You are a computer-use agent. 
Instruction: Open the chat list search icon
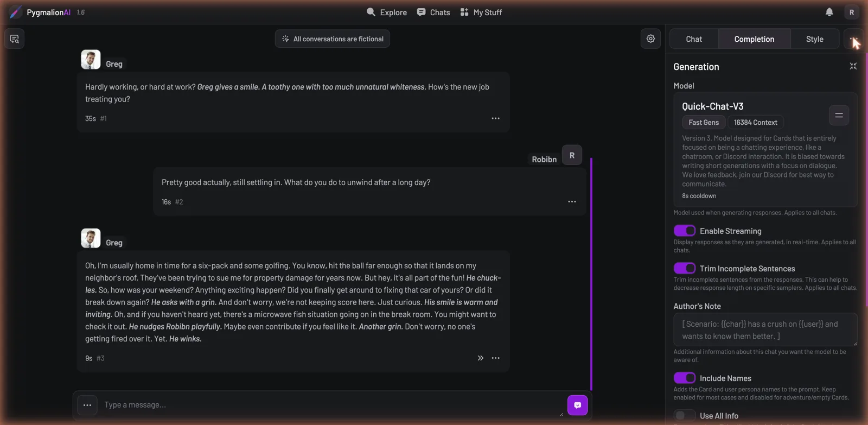(15, 39)
